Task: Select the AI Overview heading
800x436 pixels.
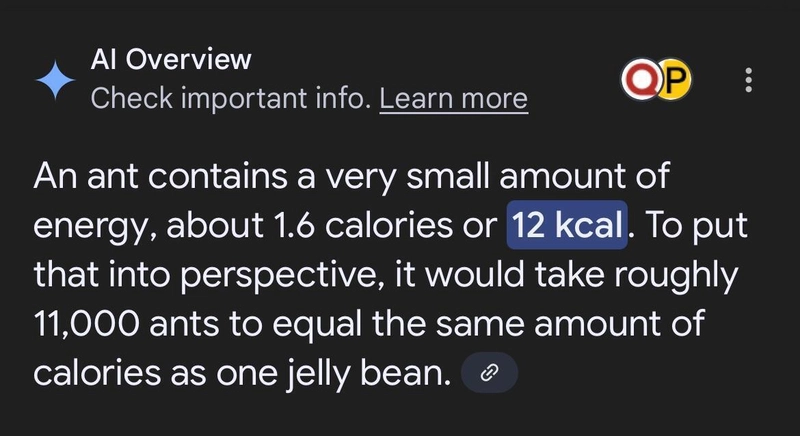Action: coord(171,59)
